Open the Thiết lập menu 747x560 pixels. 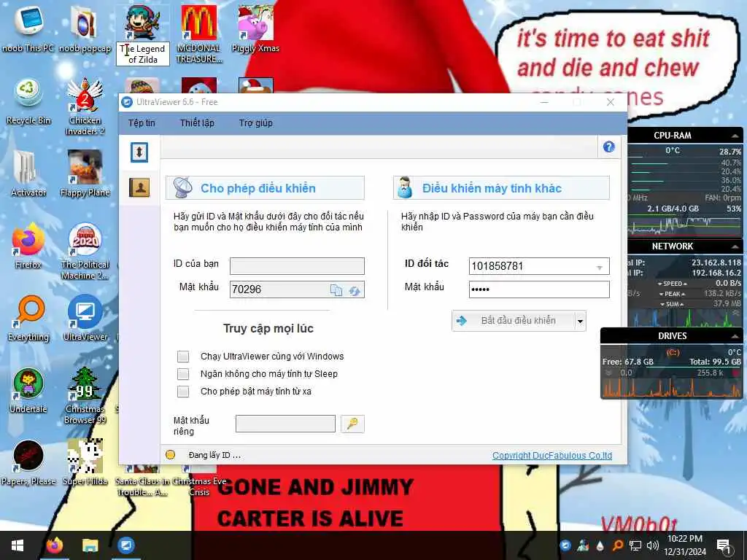[x=197, y=122]
